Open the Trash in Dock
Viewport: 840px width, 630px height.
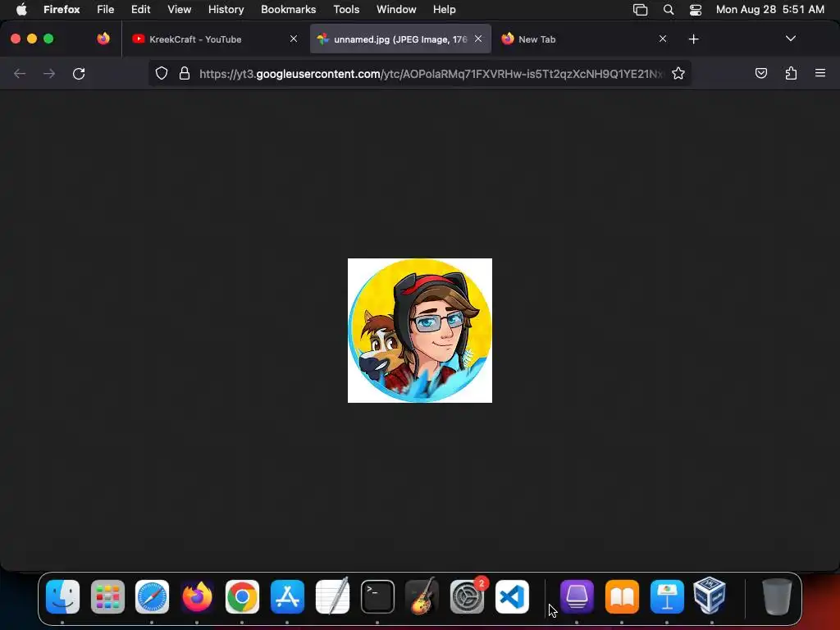coord(777,596)
